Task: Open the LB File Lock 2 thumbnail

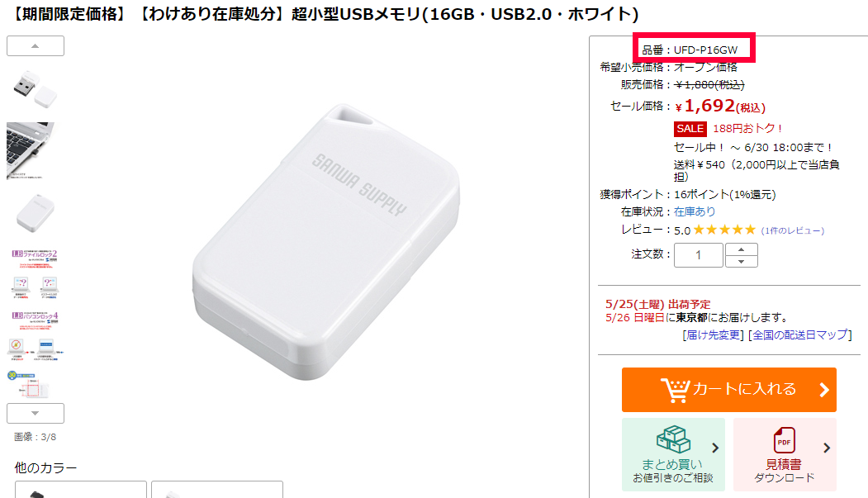Action: [x=35, y=274]
